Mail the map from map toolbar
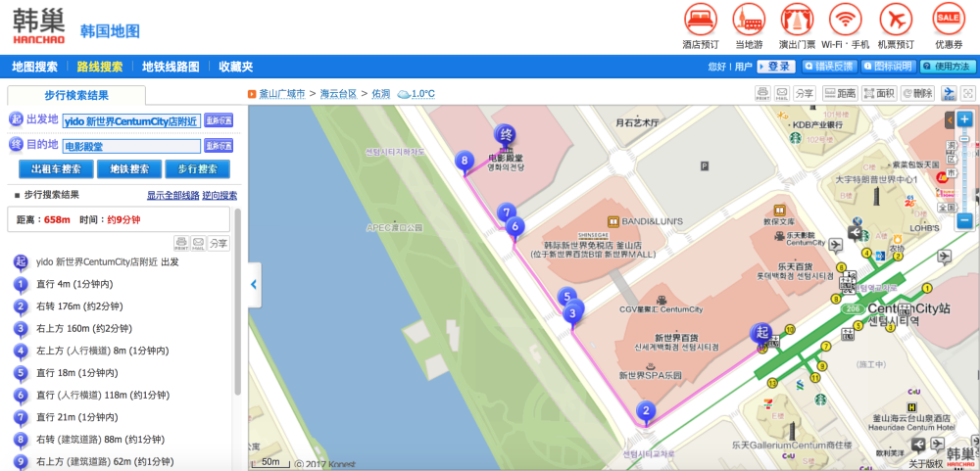The image size is (980, 471). click(x=782, y=94)
